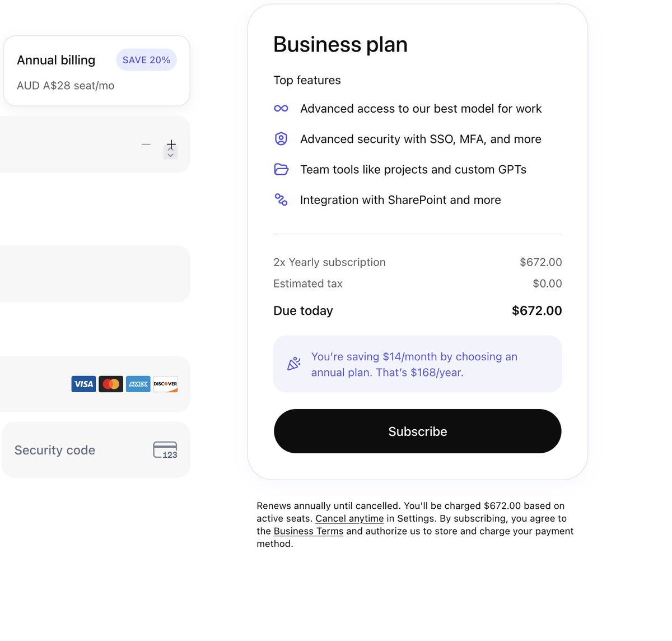Screen dimensions: 672x641
Task: Increase seat count with plus button
Action: 171,144
